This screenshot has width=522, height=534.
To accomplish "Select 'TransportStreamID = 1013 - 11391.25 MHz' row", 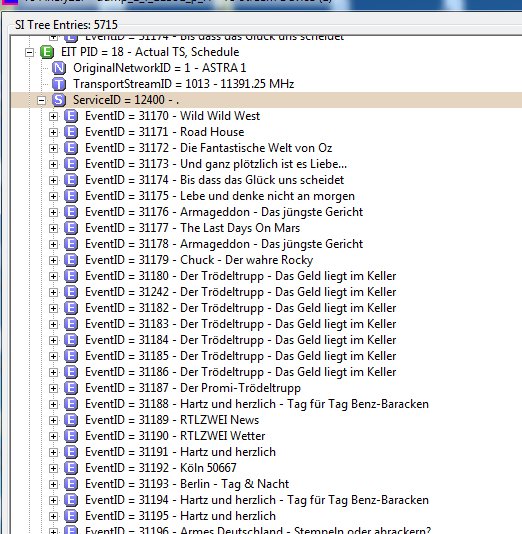I will pos(184,84).
